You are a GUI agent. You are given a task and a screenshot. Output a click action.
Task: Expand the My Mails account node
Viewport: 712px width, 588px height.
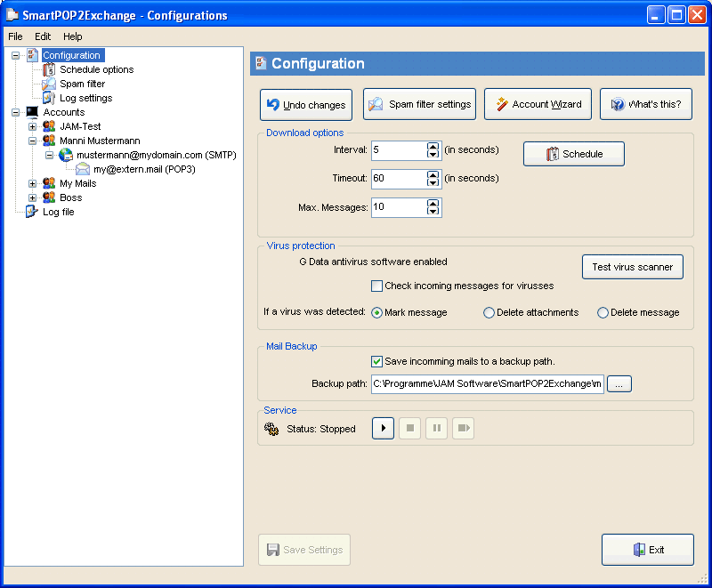32,184
